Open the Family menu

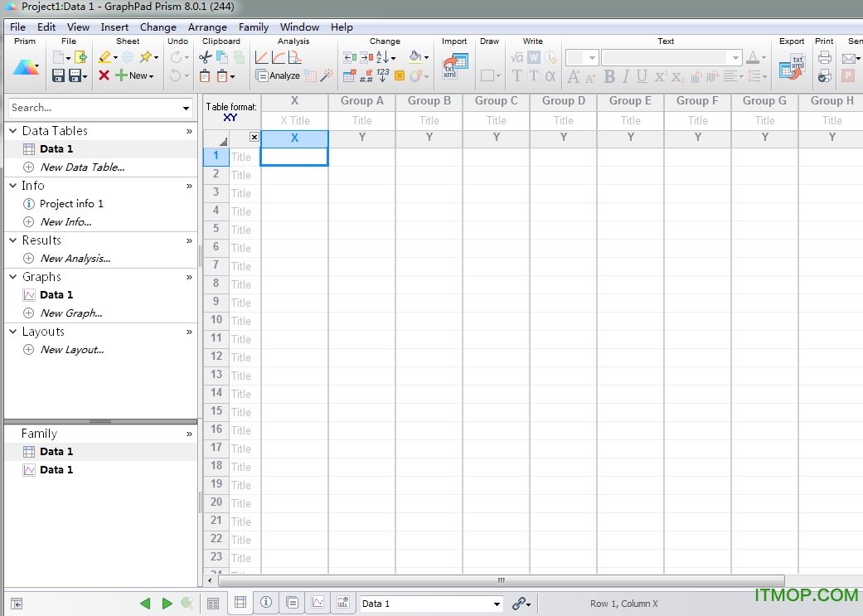(254, 27)
